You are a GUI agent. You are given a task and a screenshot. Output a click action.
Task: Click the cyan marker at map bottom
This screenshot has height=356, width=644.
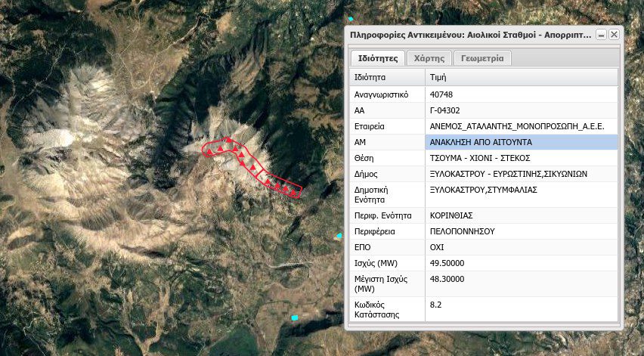coord(295,317)
